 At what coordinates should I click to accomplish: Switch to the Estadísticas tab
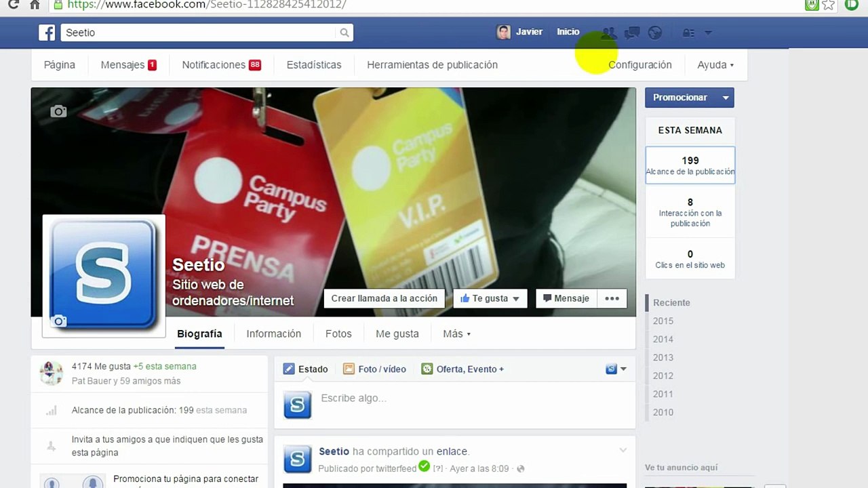pyautogui.click(x=314, y=65)
